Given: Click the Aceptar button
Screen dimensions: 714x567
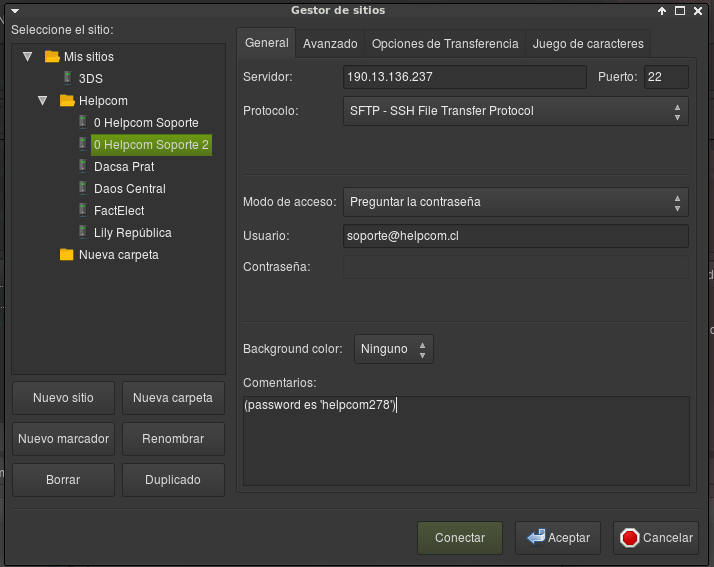Looking at the screenshot, I should 558,538.
